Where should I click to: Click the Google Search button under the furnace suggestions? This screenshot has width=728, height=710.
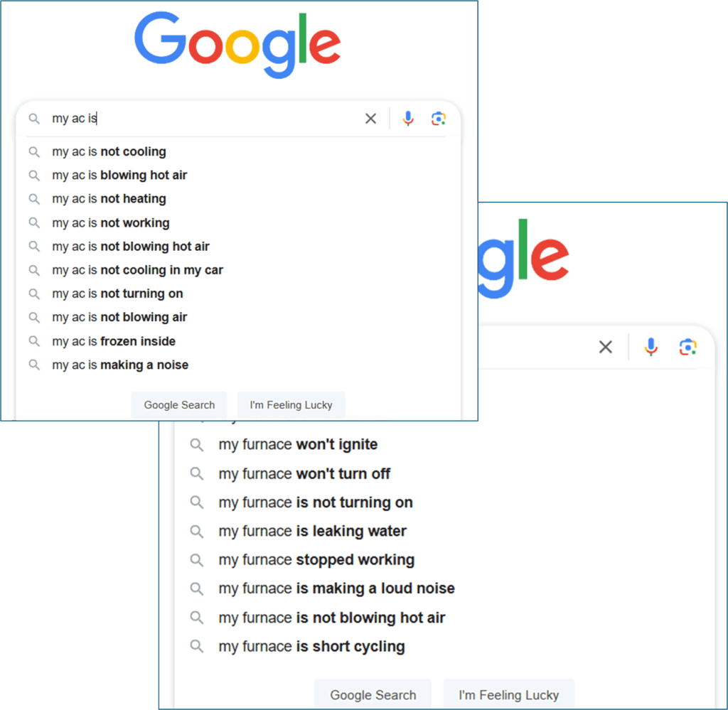(x=373, y=694)
